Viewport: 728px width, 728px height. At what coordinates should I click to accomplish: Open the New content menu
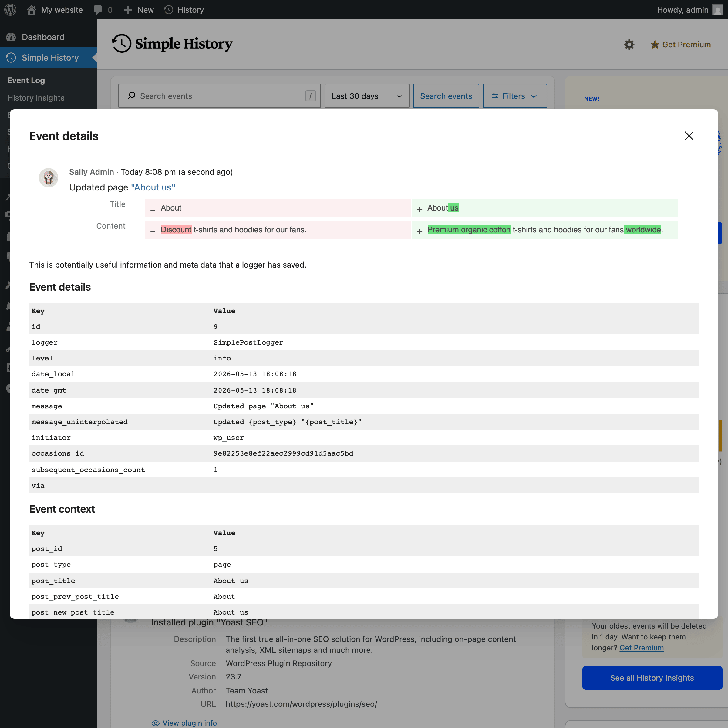pyautogui.click(x=139, y=10)
